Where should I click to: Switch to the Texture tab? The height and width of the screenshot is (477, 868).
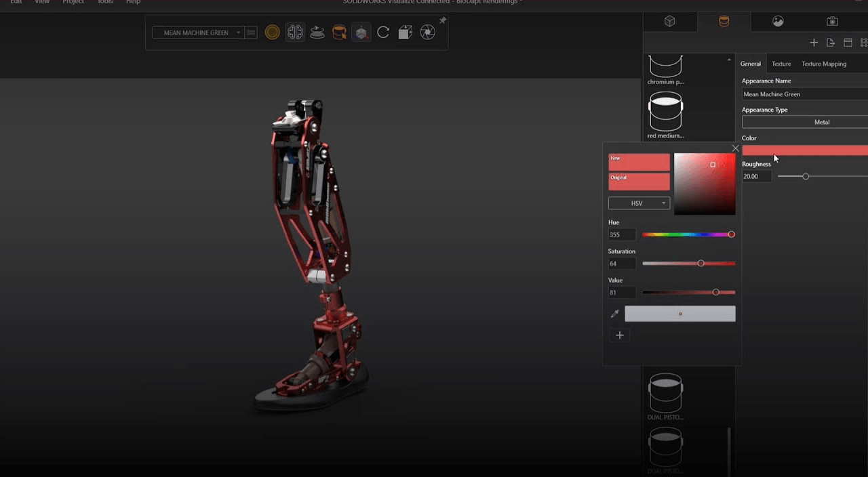[x=781, y=64]
